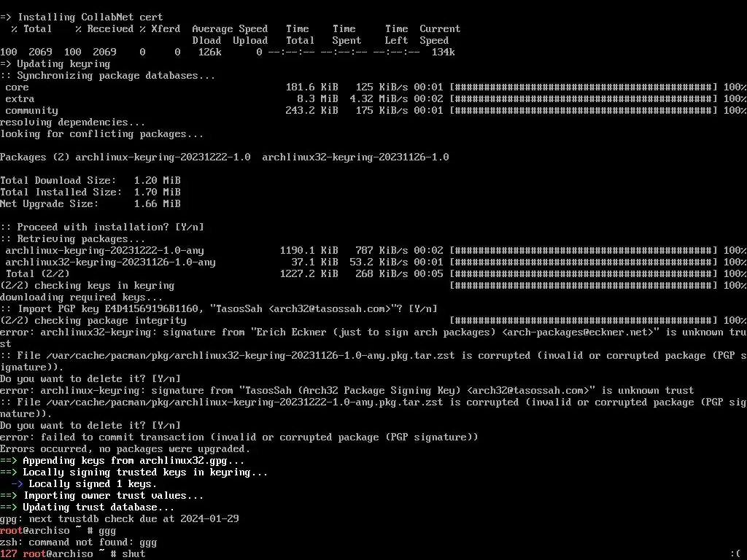Click "Appending keys from archlinux32.gpg..." line

coord(123,461)
